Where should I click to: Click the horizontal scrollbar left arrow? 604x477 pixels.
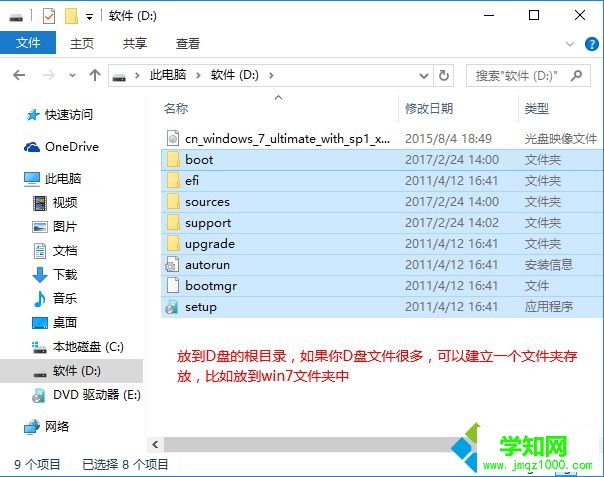pyautogui.click(x=155, y=444)
